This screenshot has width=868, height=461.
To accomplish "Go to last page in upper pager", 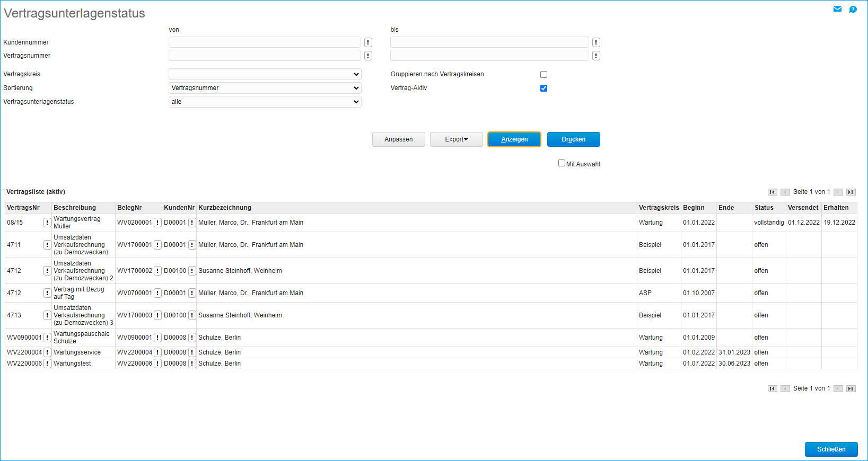I will click(851, 192).
